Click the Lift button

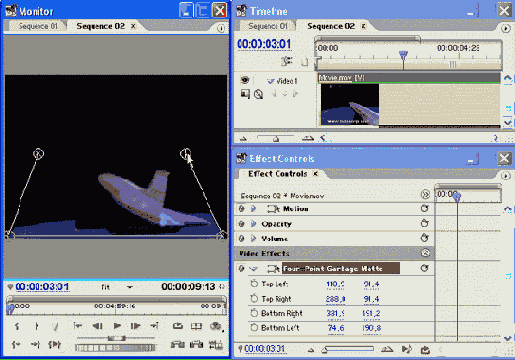(x=177, y=344)
